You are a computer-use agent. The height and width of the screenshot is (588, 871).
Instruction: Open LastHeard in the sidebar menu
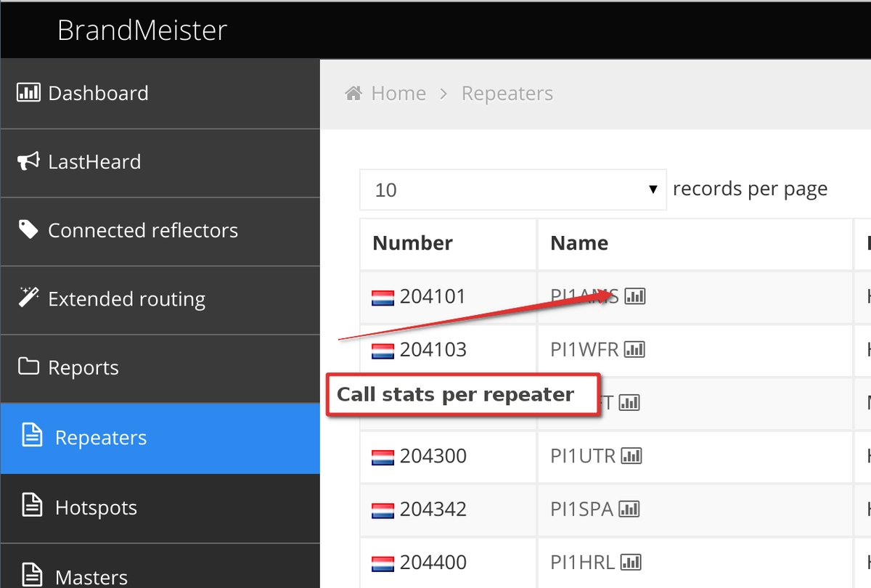pyautogui.click(x=160, y=163)
